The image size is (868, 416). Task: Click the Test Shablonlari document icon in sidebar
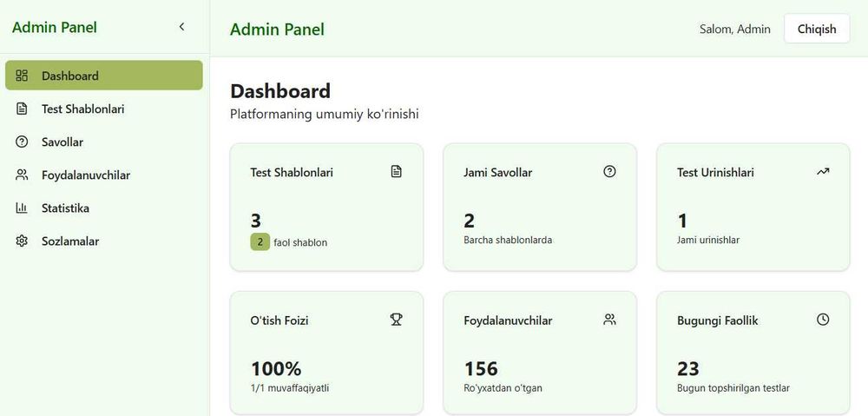(23, 109)
